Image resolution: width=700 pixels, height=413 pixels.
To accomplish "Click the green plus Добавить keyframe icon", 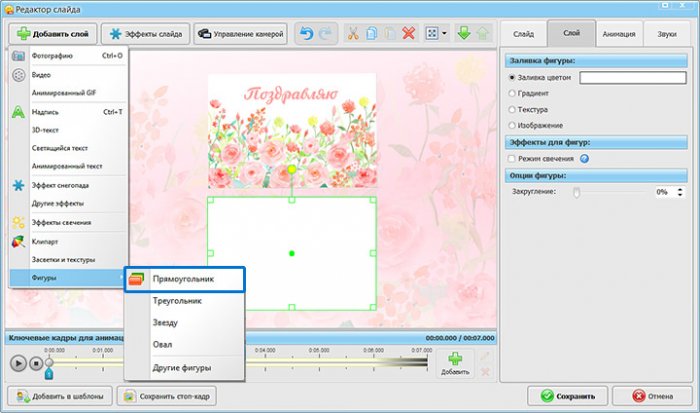I will (x=455, y=360).
